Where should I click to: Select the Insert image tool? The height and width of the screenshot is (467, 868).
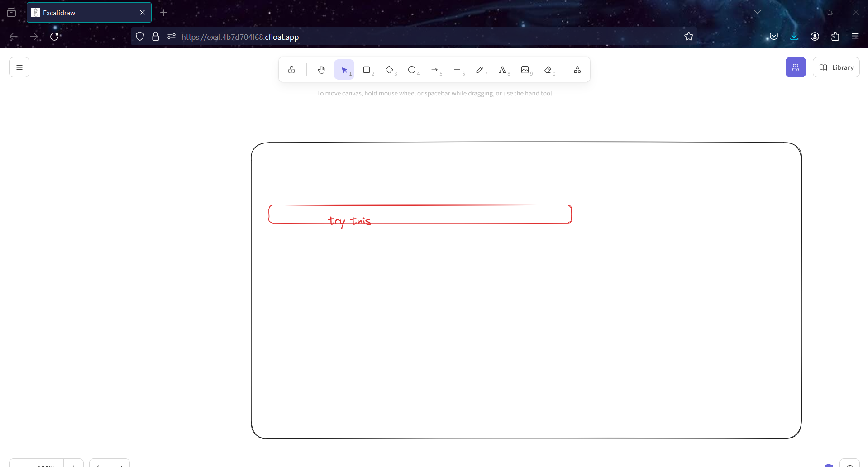pyautogui.click(x=525, y=70)
